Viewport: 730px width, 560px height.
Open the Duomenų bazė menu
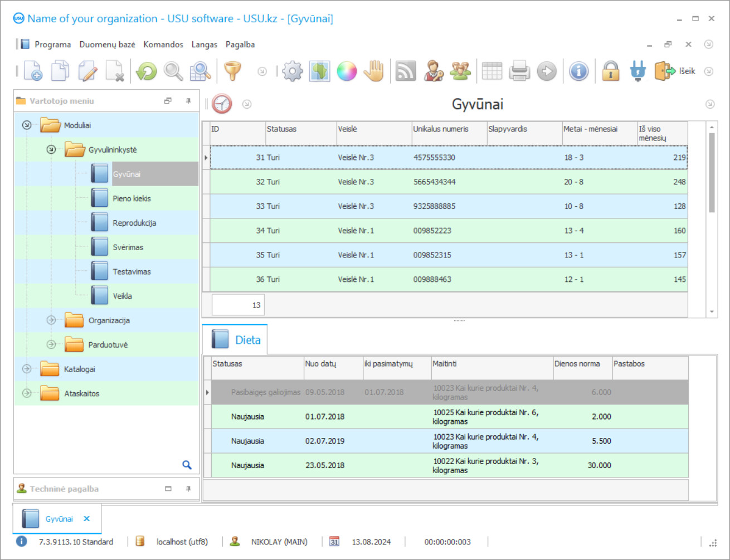[107, 45]
